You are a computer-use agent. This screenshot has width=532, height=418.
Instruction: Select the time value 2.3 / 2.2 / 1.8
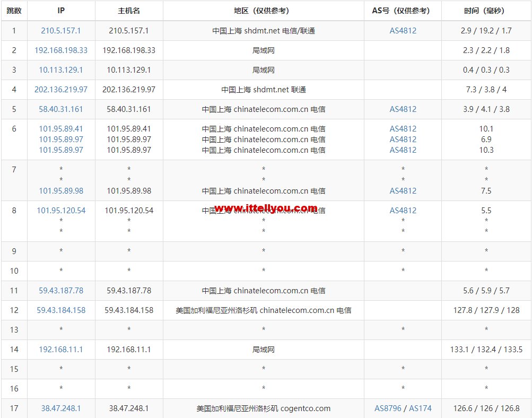pos(486,50)
